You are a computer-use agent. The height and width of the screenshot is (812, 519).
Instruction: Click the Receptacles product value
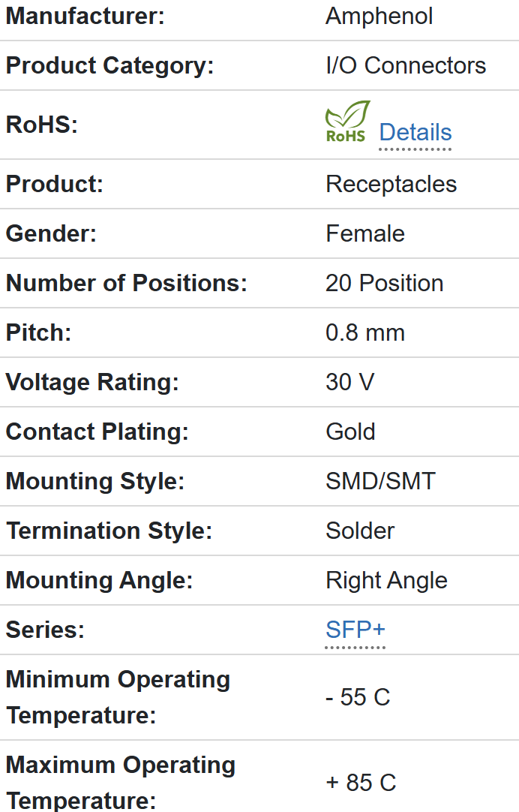(391, 184)
